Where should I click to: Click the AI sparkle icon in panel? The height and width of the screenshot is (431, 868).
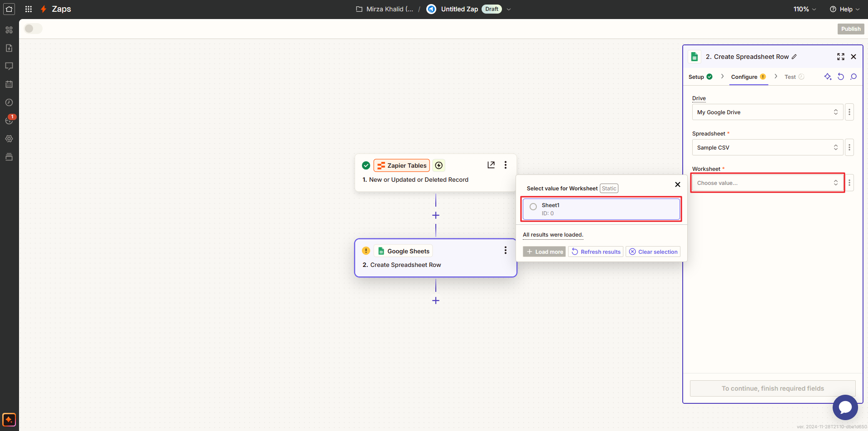[828, 77]
